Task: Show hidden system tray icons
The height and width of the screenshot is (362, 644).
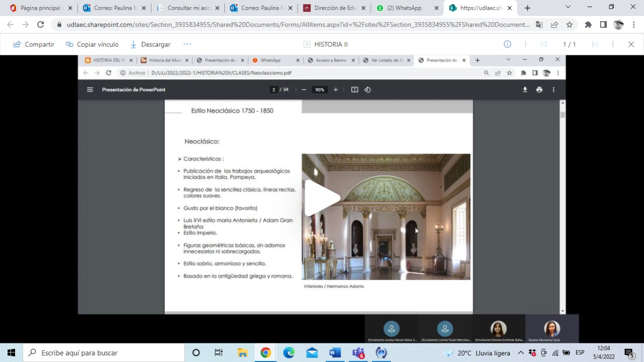Action: click(521, 353)
